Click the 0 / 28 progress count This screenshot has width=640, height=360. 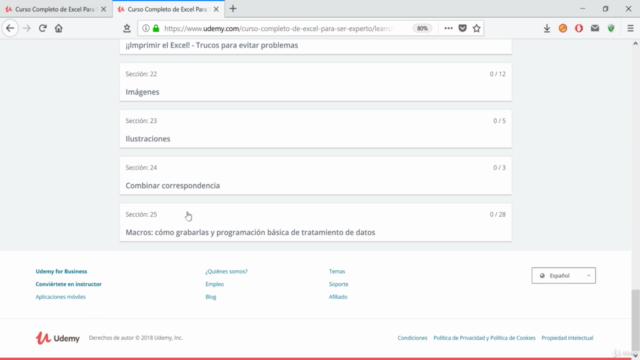click(x=498, y=214)
